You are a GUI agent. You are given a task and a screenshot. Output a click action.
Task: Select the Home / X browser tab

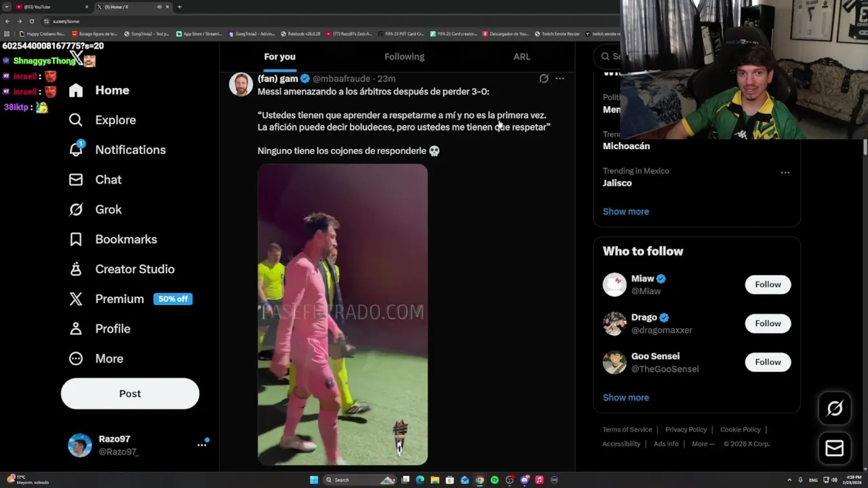click(132, 7)
